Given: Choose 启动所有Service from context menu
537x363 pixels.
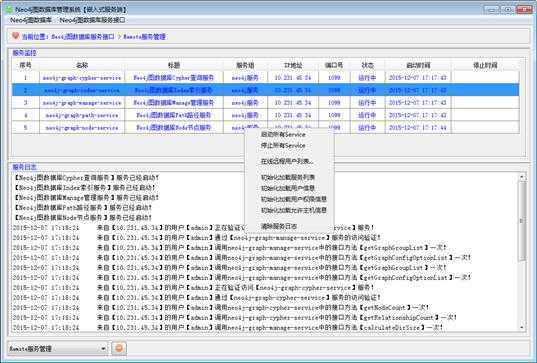Looking at the screenshot, I should 283,135.
